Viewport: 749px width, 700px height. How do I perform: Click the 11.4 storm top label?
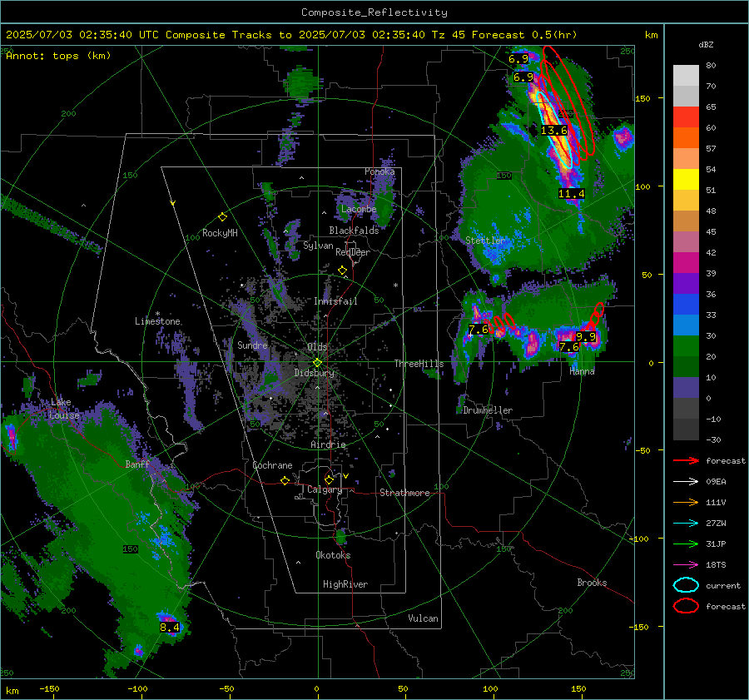pos(571,193)
